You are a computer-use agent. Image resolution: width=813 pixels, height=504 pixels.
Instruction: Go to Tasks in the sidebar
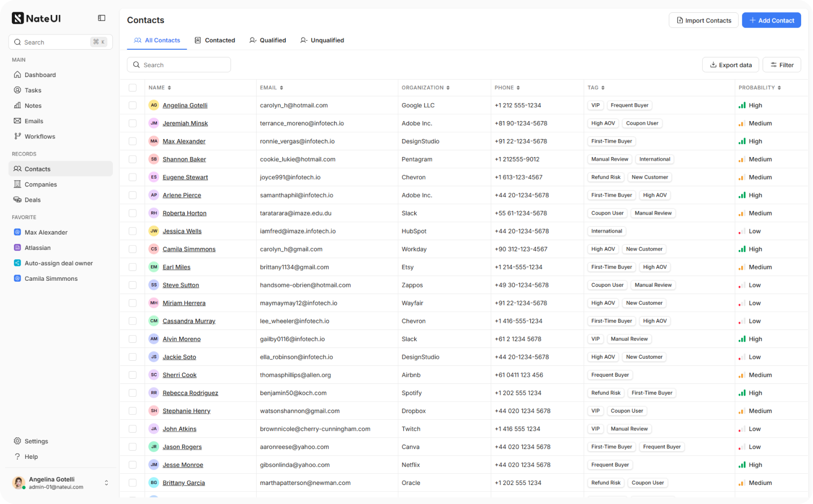coord(61,90)
